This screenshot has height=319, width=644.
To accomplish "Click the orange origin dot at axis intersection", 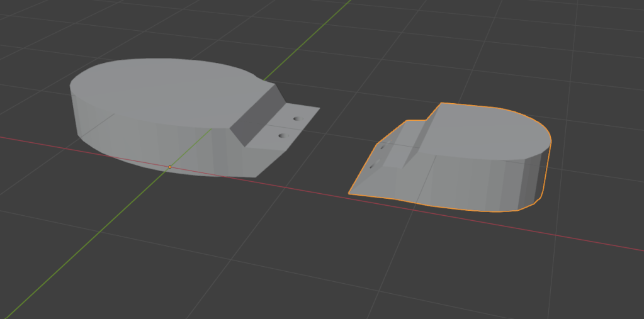I will tap(169, 167).
